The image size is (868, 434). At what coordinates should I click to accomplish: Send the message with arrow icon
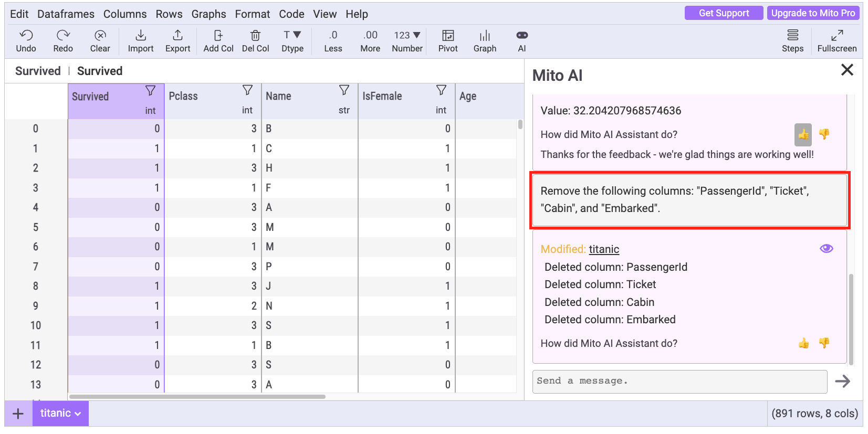pyautogui.click(x=842, y=382)
